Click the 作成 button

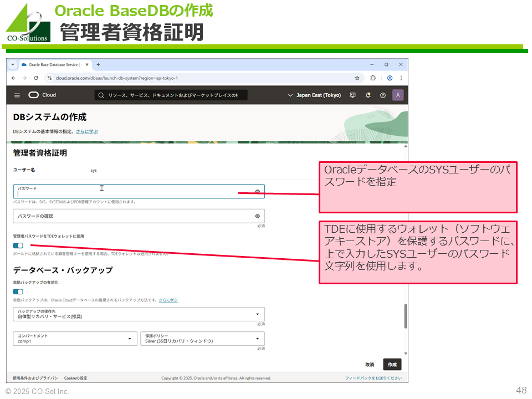392,365
